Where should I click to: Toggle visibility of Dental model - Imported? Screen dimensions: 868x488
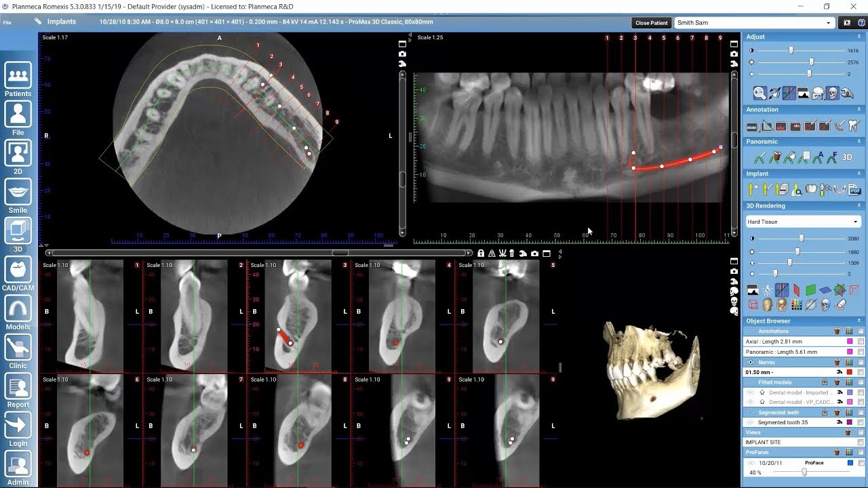pos(751,392)
